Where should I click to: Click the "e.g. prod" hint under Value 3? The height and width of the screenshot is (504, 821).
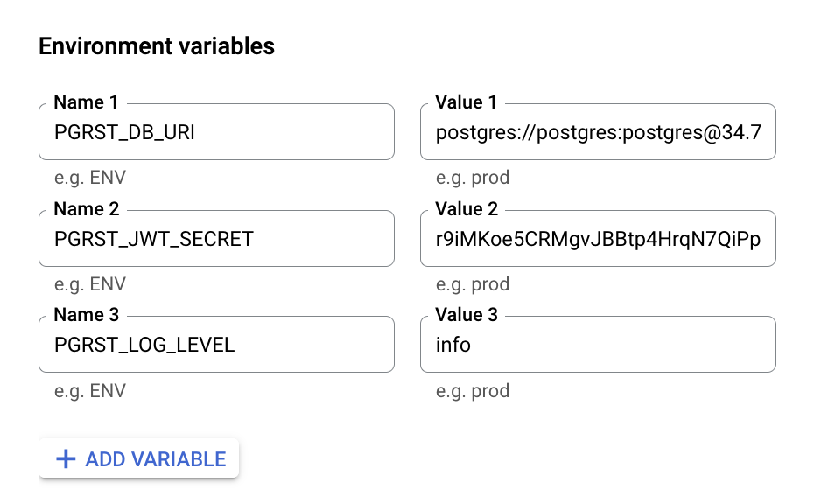tap(472, 390)
